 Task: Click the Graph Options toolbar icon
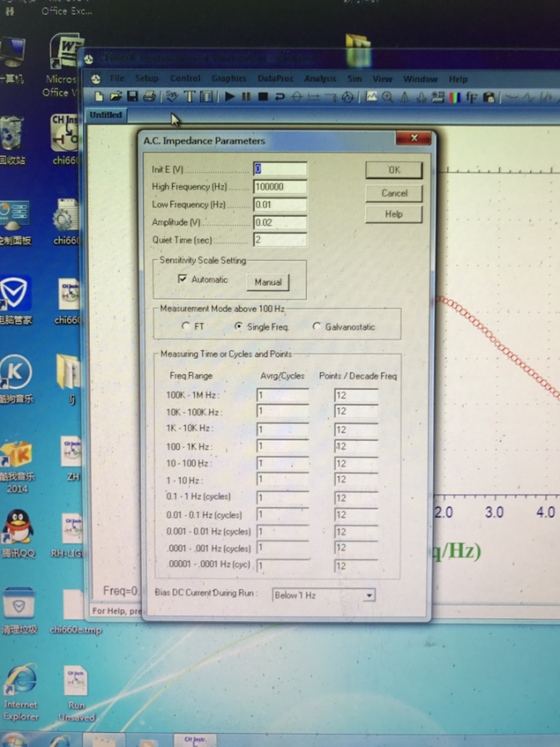point(437,97)
